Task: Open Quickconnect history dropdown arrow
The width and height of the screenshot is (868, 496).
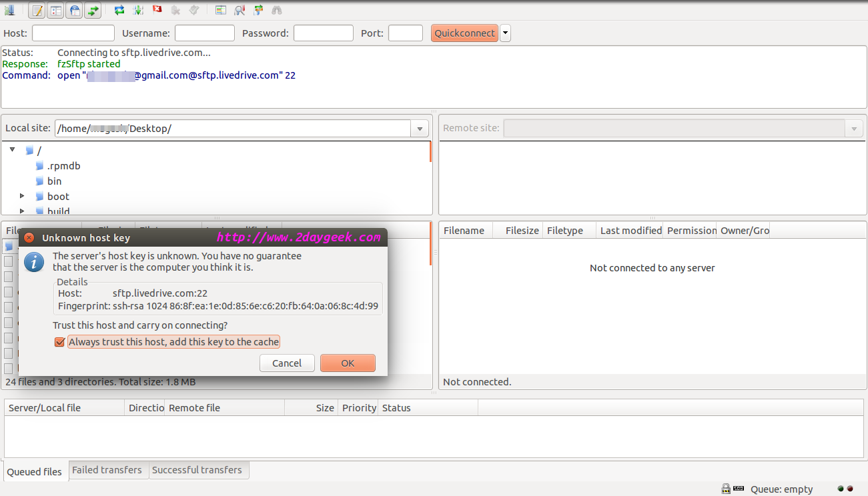Action: 505,33
